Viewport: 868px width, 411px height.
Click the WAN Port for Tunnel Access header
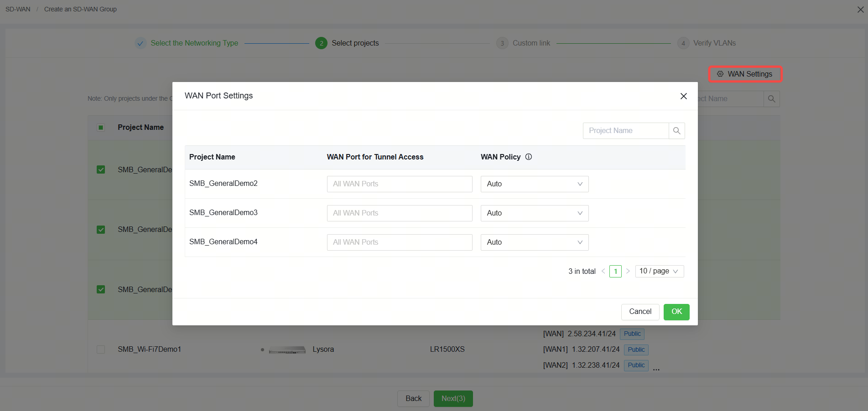375,157
